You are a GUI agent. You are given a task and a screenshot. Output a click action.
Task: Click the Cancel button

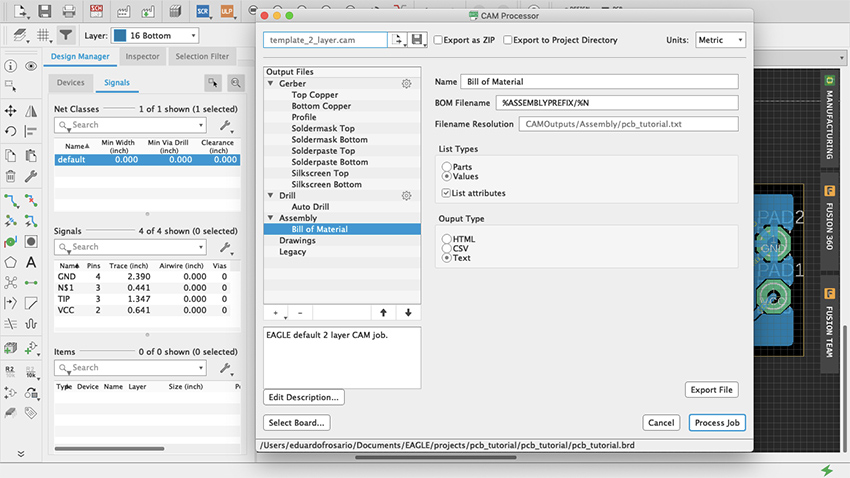pos(661,423)
